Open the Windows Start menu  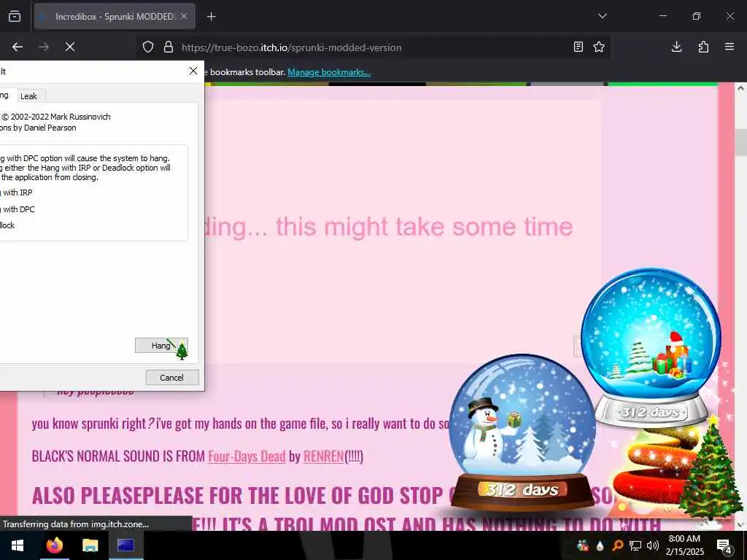pyautogui.click(x=17, y=545)
